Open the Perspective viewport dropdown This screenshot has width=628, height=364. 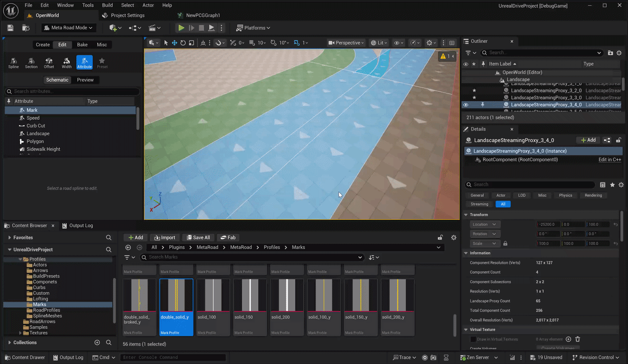point(346,43)
